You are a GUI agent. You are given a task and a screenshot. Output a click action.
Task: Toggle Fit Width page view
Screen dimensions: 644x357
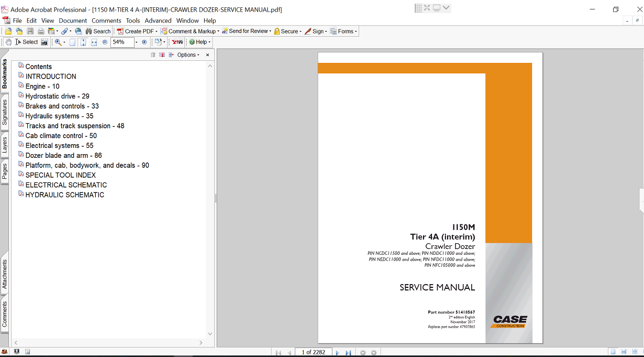pos(94,42)
